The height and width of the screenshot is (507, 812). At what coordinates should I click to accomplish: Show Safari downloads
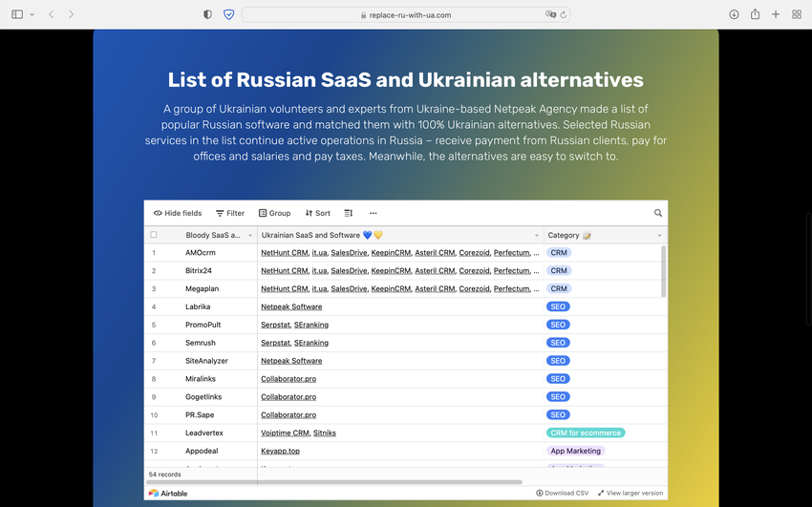(x=734, y=14)
